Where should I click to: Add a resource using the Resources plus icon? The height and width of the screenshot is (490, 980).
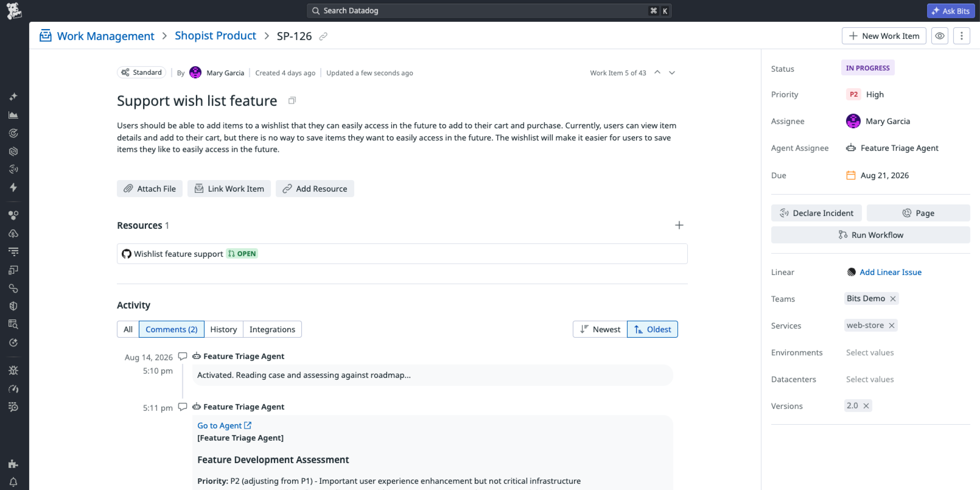click(679, 225)
